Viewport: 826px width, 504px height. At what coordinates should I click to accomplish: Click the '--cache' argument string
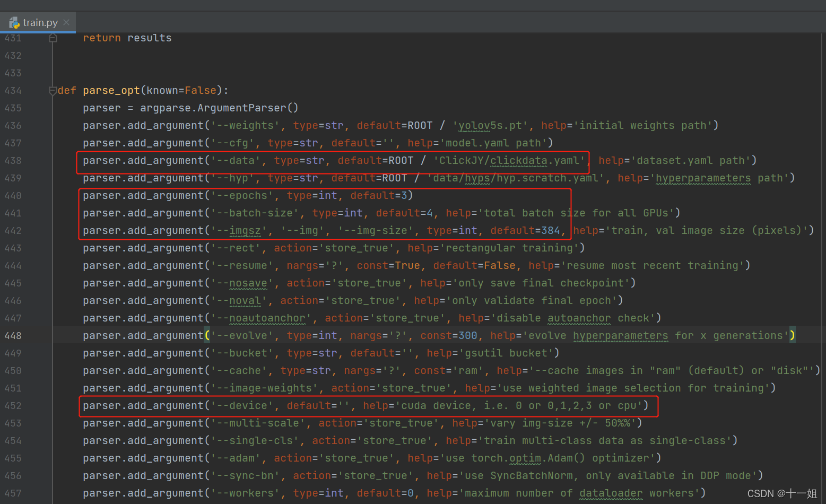pos(239,371)
